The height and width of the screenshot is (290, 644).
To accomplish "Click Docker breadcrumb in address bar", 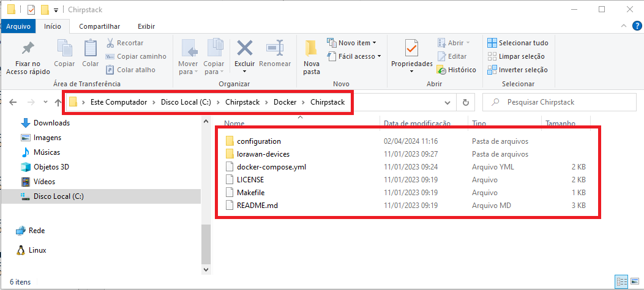I will click(285, 102).
